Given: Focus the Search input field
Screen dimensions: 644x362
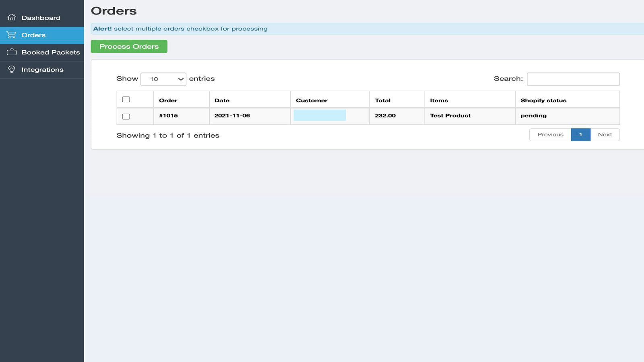Looking at the screenshot, I should coord(573,79).
